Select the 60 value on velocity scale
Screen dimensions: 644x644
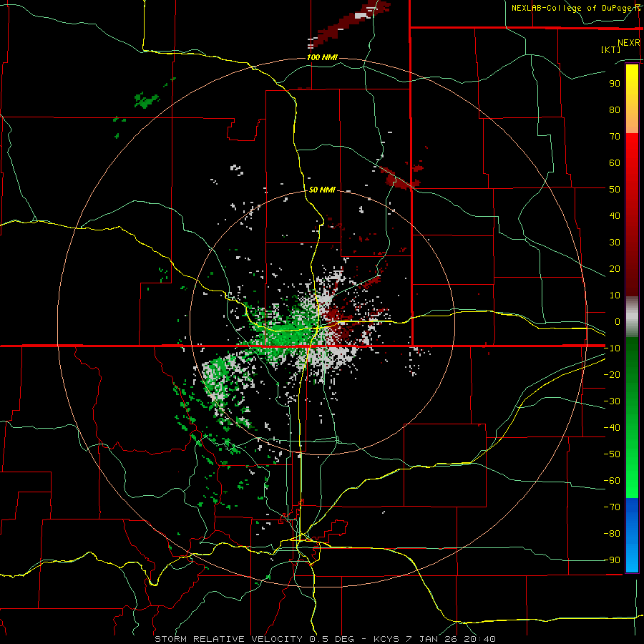[x=615, y=162]
